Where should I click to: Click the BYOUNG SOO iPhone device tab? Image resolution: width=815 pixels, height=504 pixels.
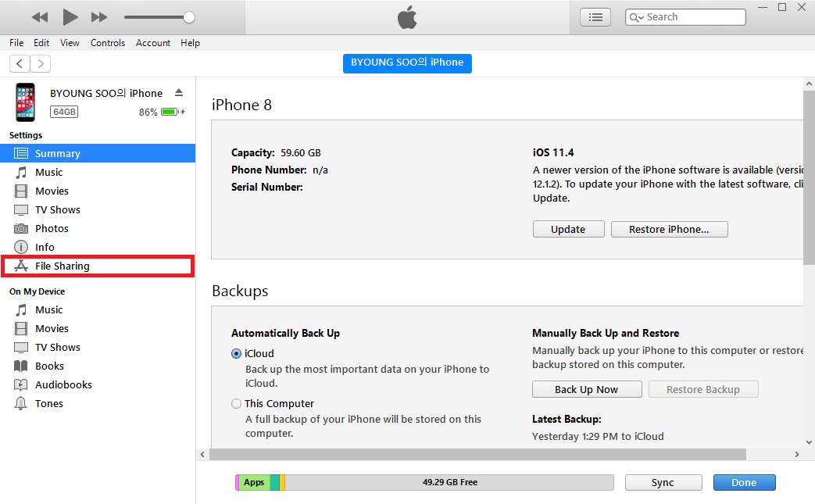pyautogui.click(x=407, y=63)
